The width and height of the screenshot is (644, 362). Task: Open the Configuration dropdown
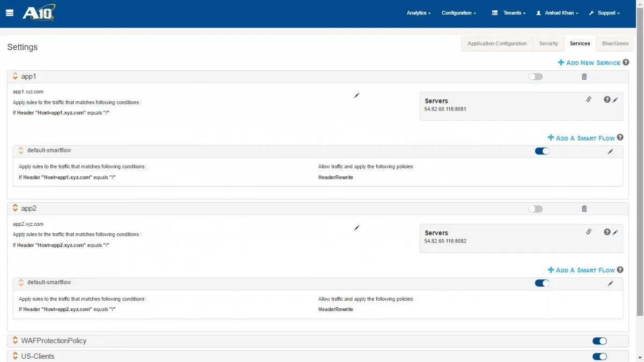(x=459, y=13)
